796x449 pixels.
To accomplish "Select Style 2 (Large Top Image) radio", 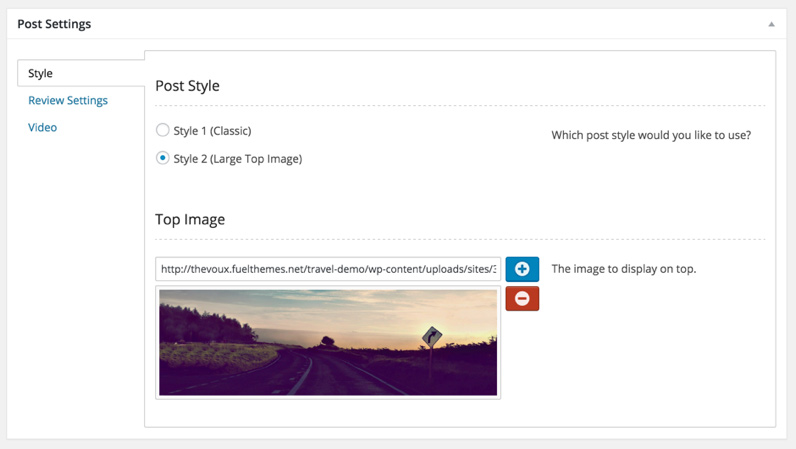I will (x=162, y=158).
